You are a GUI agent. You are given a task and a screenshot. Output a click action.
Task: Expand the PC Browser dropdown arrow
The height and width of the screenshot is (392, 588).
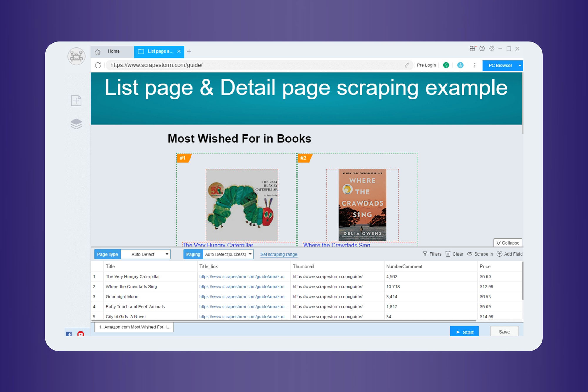click(x=520, y=65)
